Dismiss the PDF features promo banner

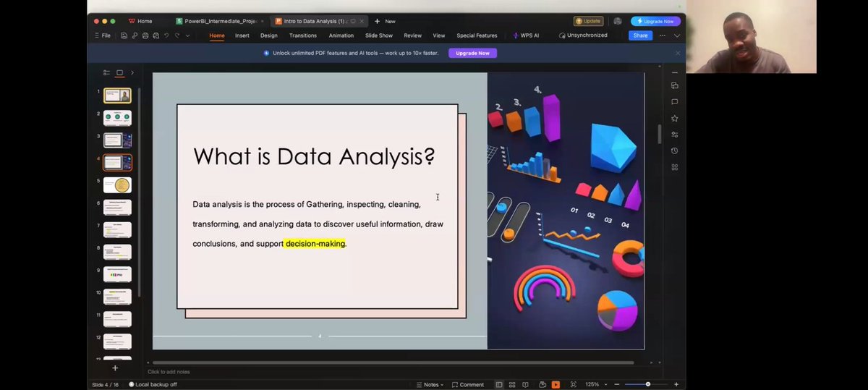[x=678, y=53]
